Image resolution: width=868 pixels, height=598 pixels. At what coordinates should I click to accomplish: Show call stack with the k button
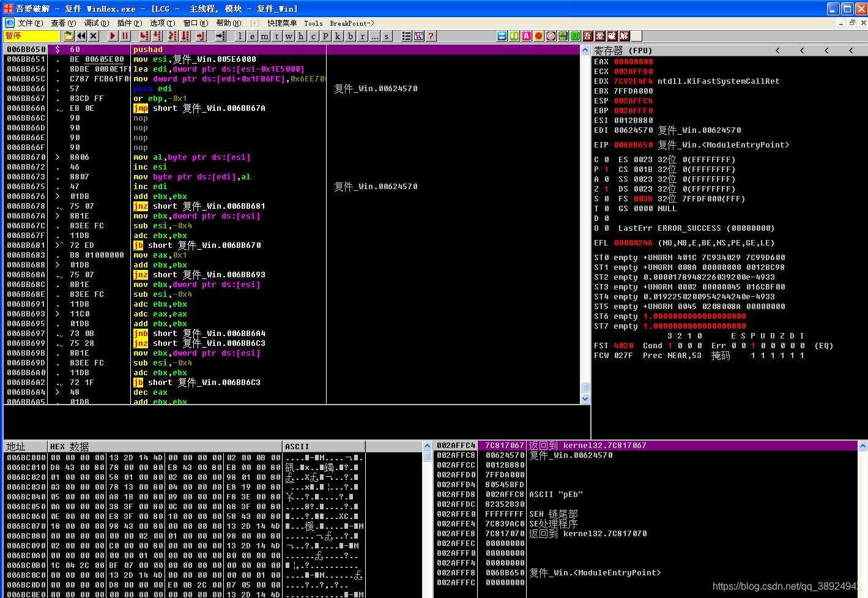point(338,36)
